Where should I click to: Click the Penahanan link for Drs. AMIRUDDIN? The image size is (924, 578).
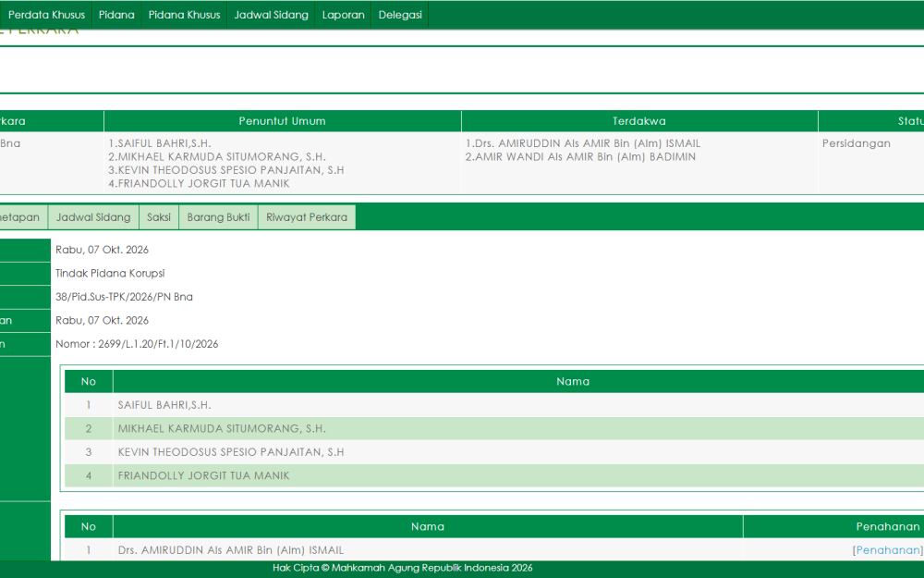888,549
